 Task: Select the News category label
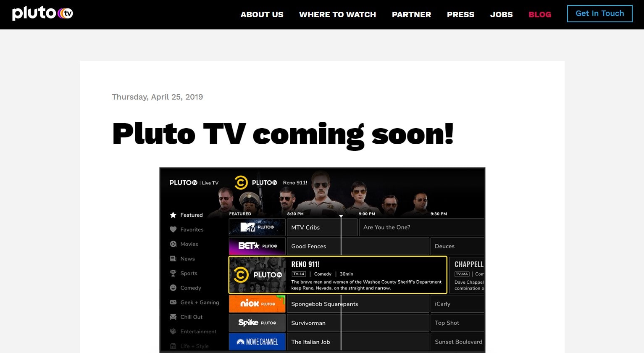pyautogui.click(x=187, y=259)
